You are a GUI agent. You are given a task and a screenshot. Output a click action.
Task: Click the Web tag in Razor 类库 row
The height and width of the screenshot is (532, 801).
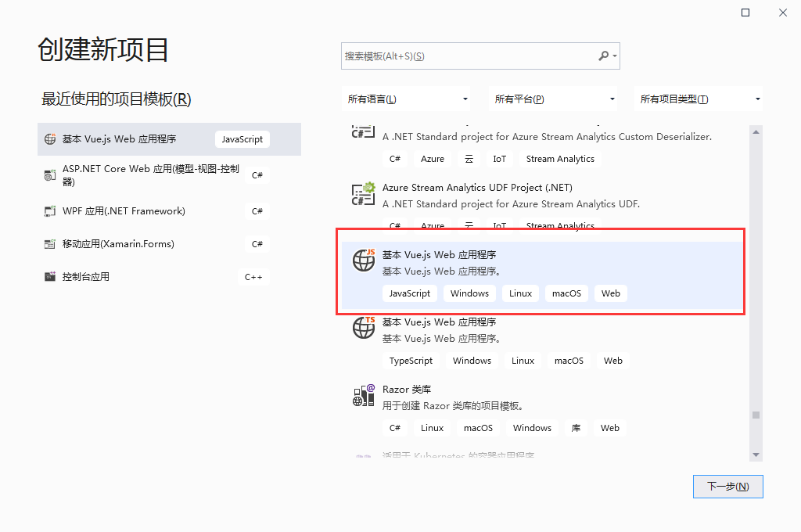tap(610, 428)
